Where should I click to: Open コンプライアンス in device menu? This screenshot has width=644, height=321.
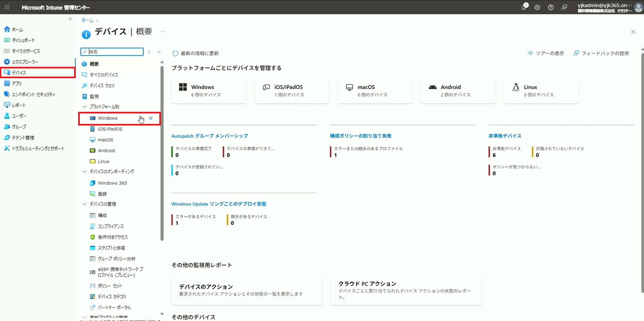[x=111, y=226]
